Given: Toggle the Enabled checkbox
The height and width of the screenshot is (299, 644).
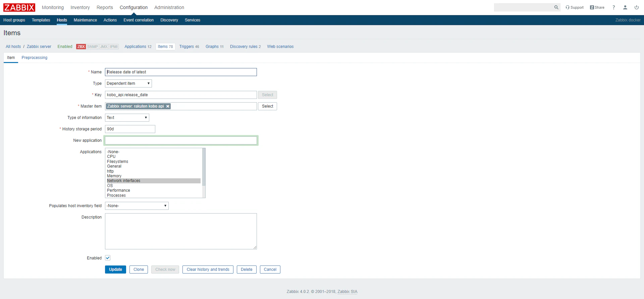Looking at the screenshot, I should [x=108, y=258].
